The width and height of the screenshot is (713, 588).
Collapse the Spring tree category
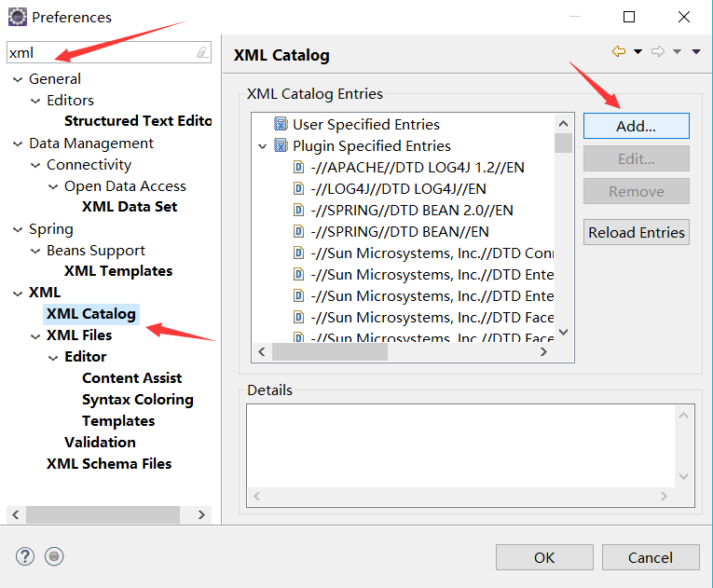tap(18, 229)
